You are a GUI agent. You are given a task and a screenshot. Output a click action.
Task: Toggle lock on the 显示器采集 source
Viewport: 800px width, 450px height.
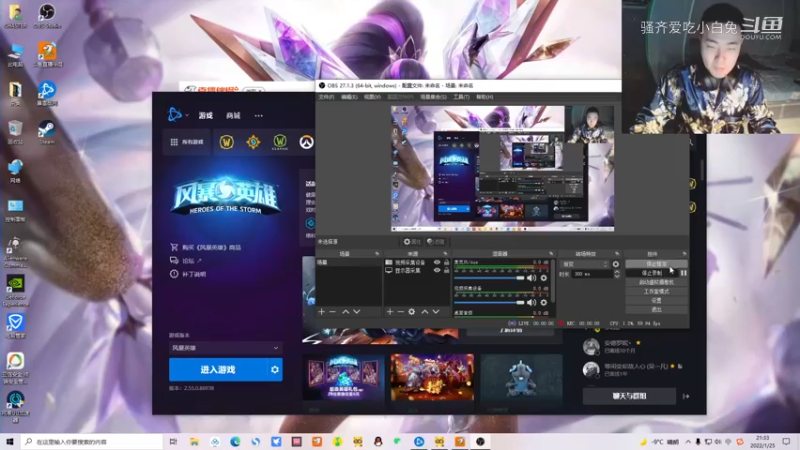(446, 270)
